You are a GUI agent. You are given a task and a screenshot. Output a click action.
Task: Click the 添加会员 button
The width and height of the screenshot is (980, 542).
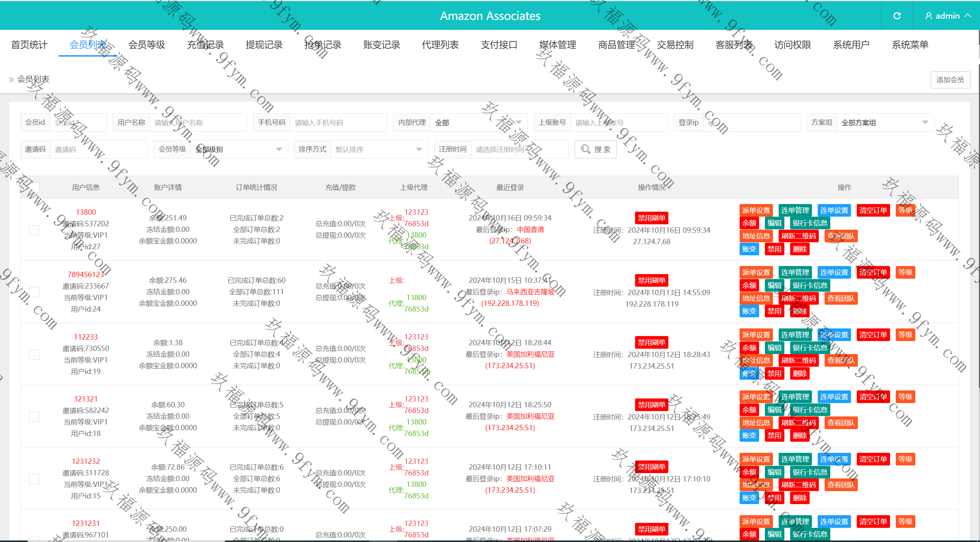tap(950, 80)
